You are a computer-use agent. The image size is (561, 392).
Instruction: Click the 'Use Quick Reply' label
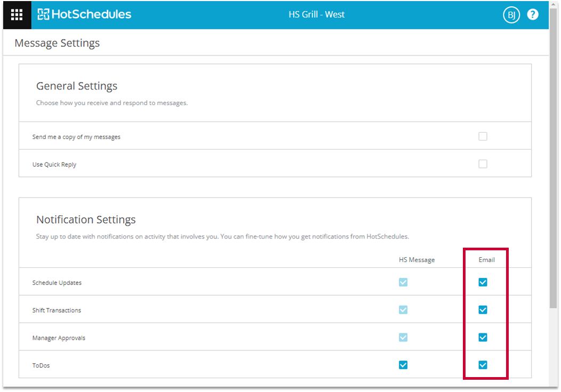(x=54, y=165)
